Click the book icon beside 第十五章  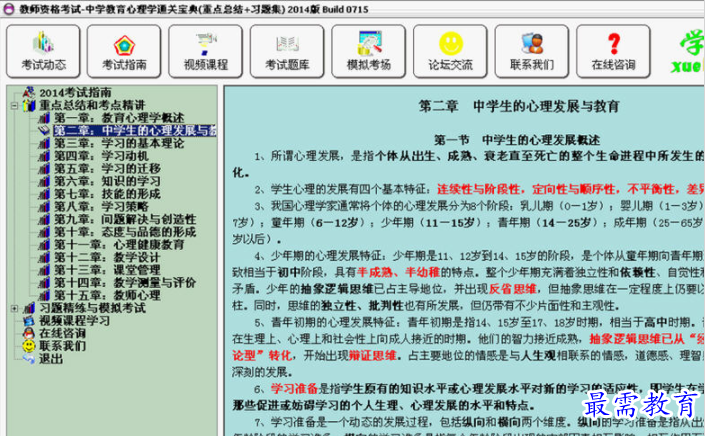click(44, 295)
